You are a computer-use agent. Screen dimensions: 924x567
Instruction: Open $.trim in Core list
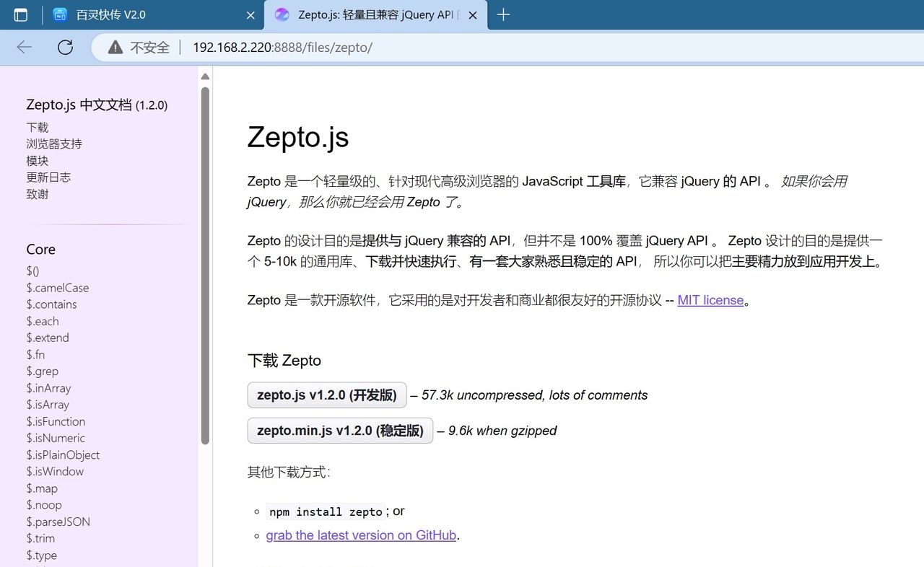coord(40,538)
